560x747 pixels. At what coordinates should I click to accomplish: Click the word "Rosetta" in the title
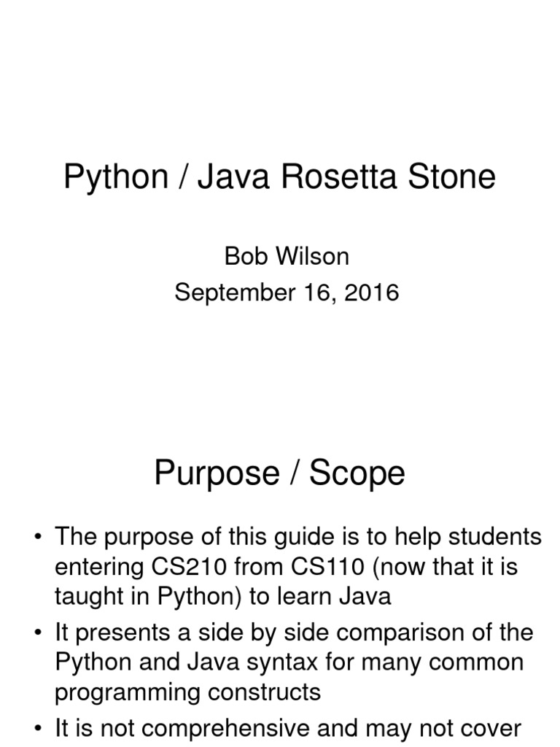(339, 177)
